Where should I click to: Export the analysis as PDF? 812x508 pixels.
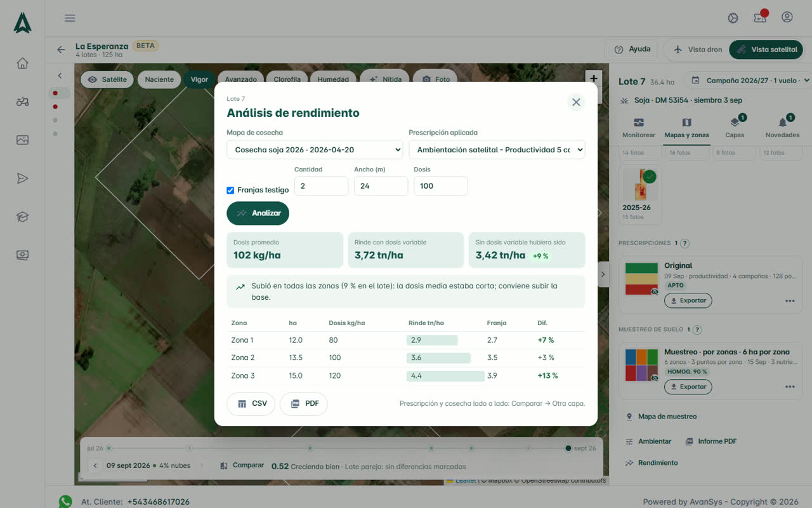click(303, 404)
